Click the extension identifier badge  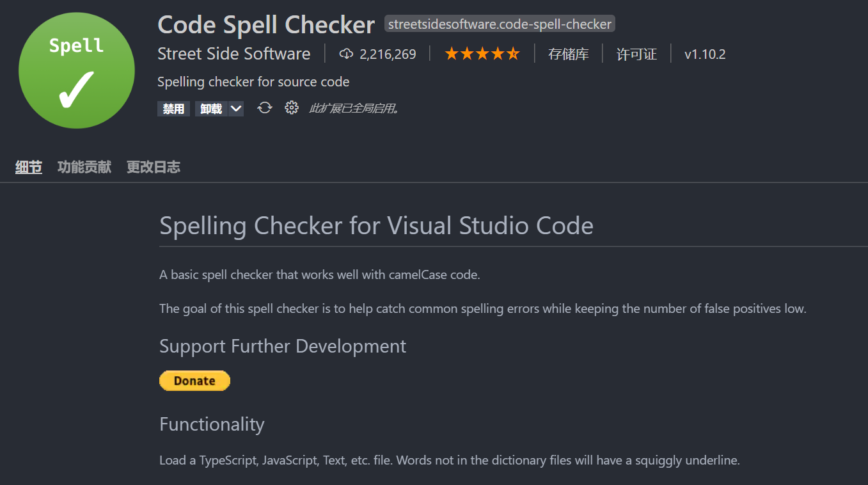[x=499, y=24]
